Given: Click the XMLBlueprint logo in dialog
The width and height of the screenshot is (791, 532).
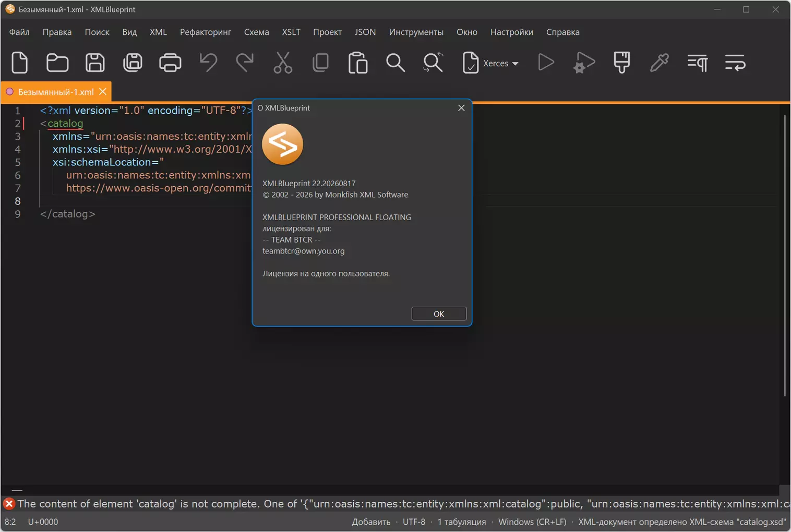Looking at the screenshot, I should pyautogui.click(x=282, y=144).
